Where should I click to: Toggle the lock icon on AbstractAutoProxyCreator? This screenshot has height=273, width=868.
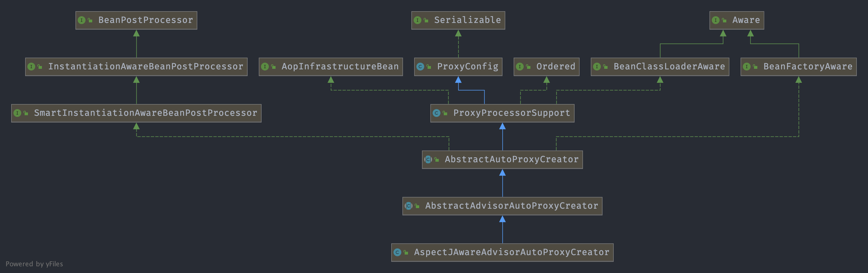436,159
